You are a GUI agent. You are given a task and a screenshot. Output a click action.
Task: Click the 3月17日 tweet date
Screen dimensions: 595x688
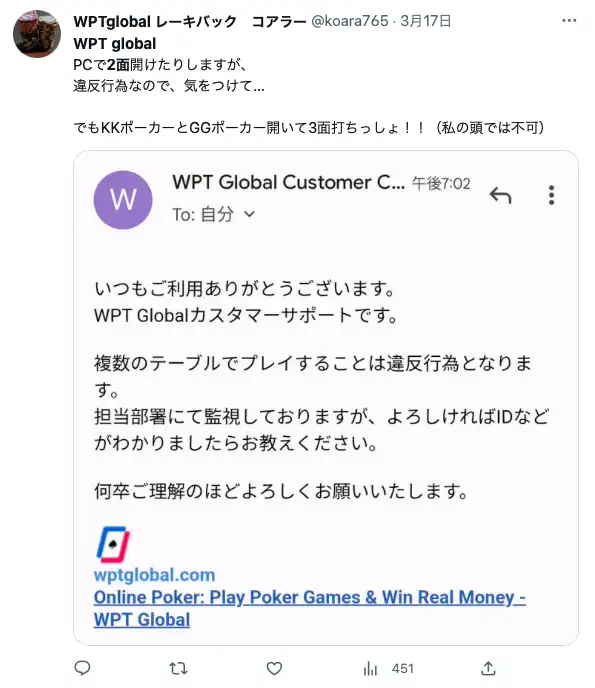[426, 21]
